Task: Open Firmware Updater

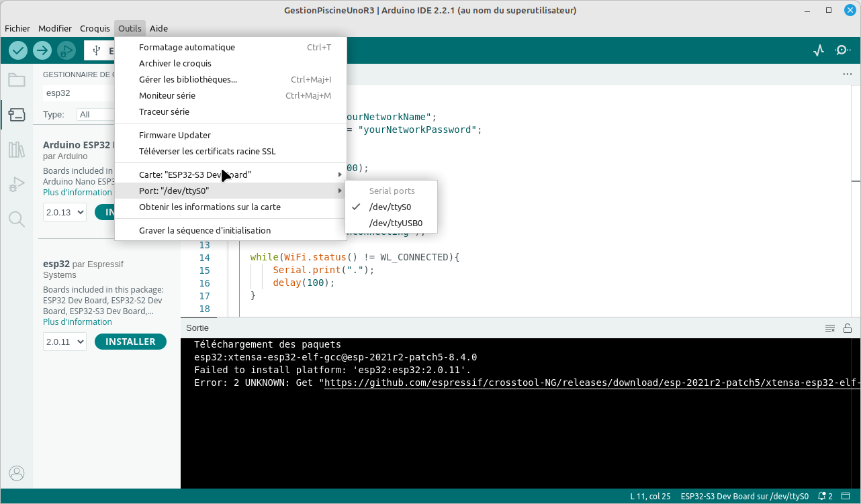Action: tap(231, 136)
